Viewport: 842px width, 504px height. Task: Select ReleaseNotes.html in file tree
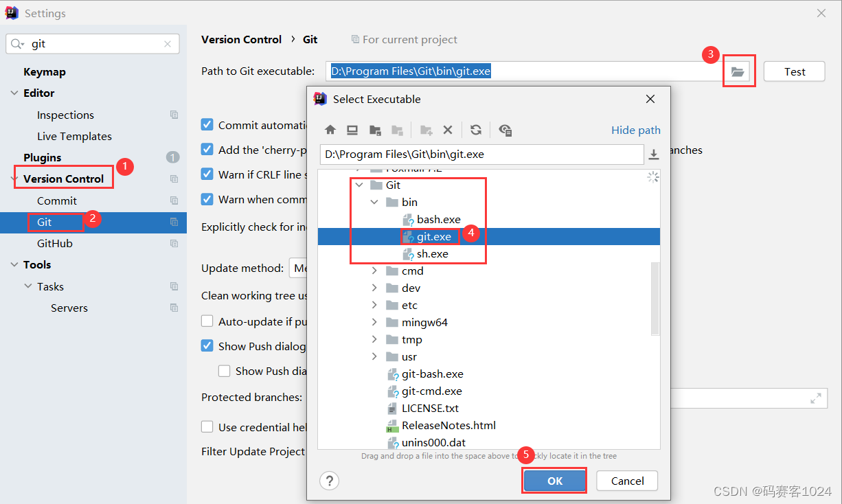coord(448,425)
